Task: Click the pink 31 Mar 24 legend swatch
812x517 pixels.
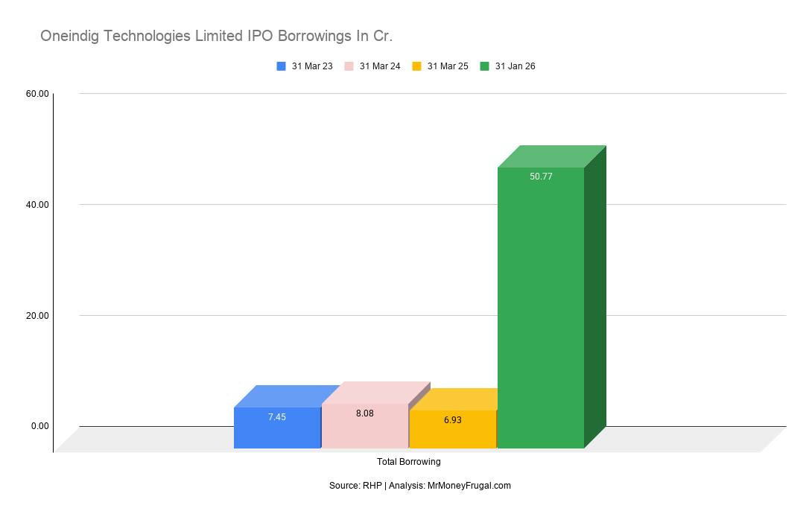Action: coord(349,66)
